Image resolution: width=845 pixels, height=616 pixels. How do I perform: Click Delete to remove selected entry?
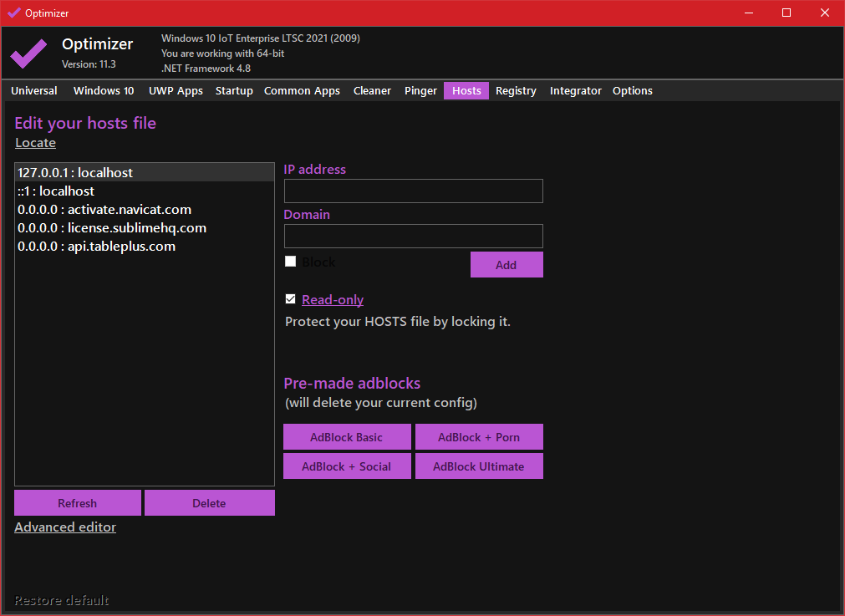coord(209,503)
